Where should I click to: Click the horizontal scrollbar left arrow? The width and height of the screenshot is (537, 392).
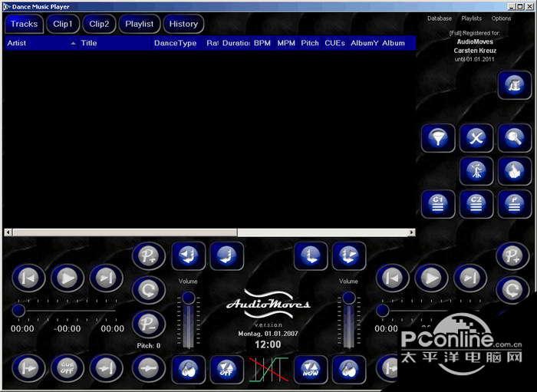tap(8, 232)
